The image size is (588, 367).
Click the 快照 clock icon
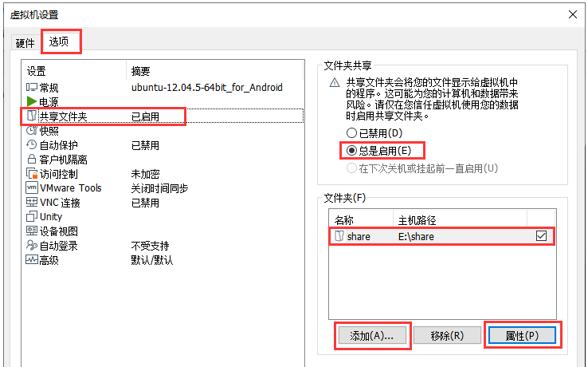tap(32, 130)
